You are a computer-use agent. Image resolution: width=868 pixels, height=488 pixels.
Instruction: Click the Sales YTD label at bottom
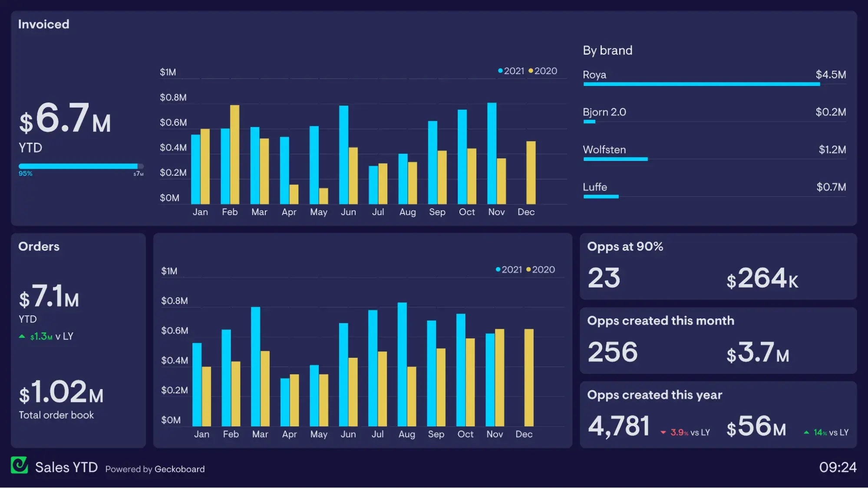pyautogui.click(x=66, y=469)
